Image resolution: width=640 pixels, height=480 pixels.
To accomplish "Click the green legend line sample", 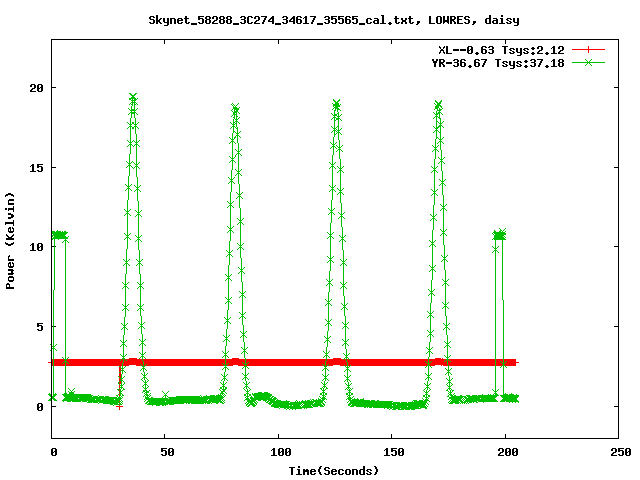I will coord(588,62).
